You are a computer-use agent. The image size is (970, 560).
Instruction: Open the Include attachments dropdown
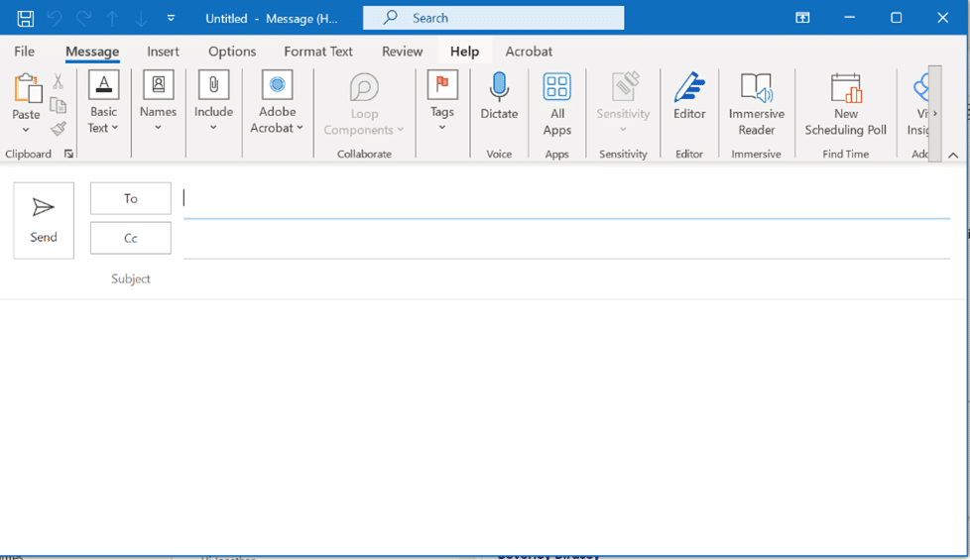click(x=213, y=101)
